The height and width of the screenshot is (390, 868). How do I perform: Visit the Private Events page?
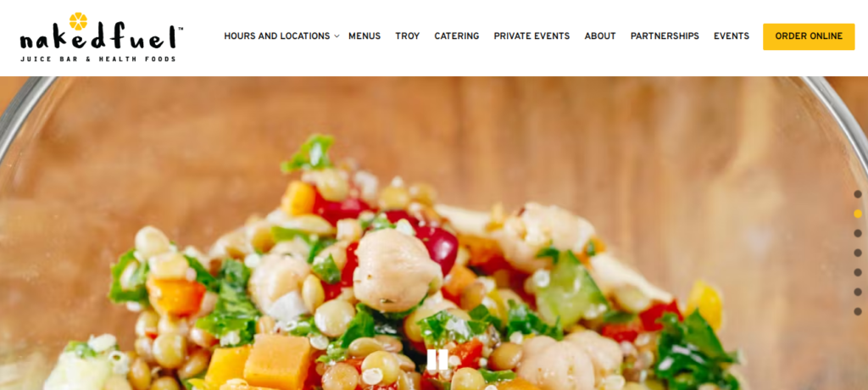point(531,36)
